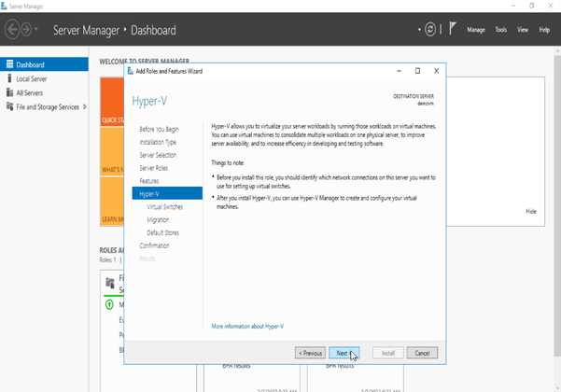Open the dropdown arrow left of refresh icon

pyautogui.click(x=419, y=29)
